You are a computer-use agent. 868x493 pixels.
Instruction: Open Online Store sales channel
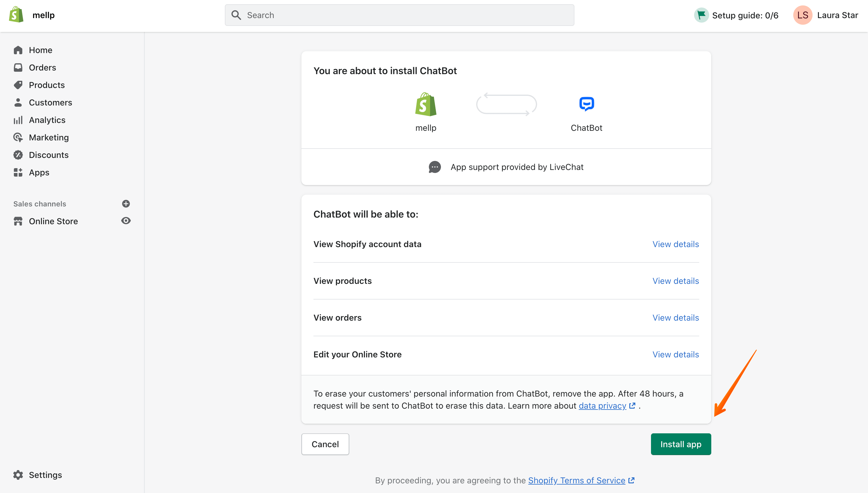click(53, 221)
